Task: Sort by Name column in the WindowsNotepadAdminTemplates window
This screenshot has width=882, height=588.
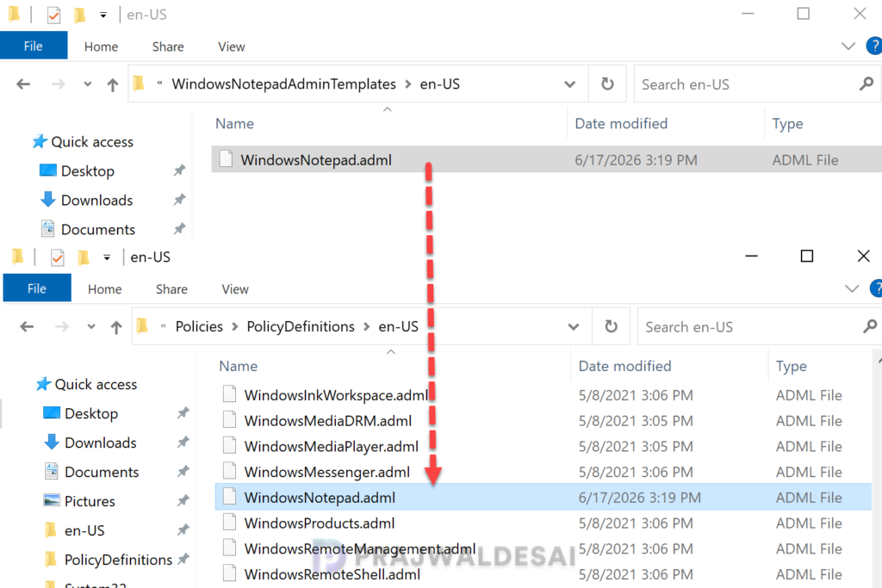Action: [x=234, y=124]
